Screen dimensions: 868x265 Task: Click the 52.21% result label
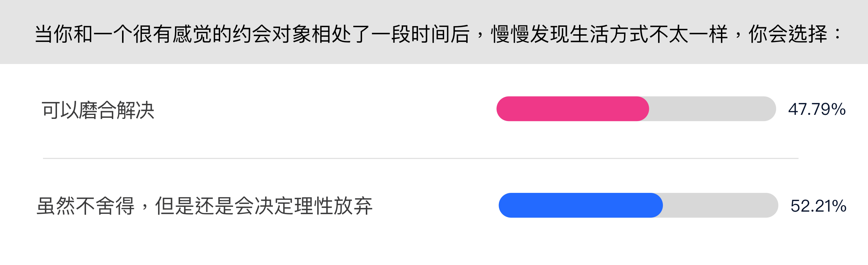point(818,206)
